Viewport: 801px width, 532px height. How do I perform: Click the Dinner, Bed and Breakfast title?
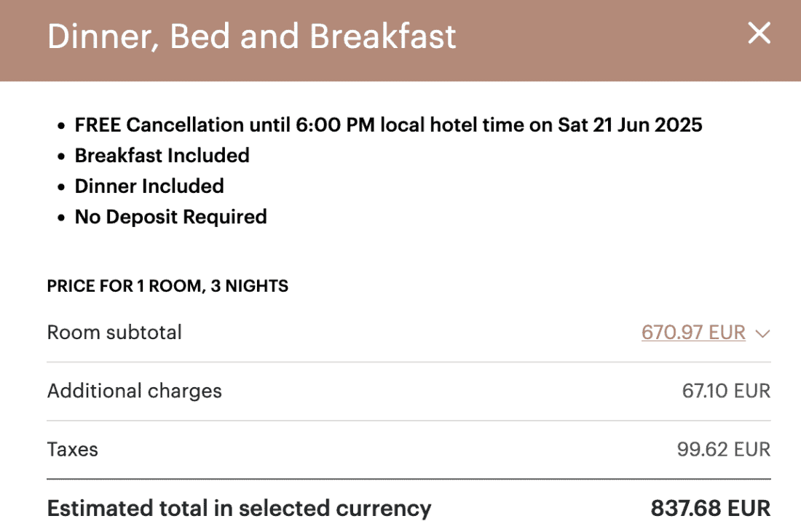pos(251,36)
